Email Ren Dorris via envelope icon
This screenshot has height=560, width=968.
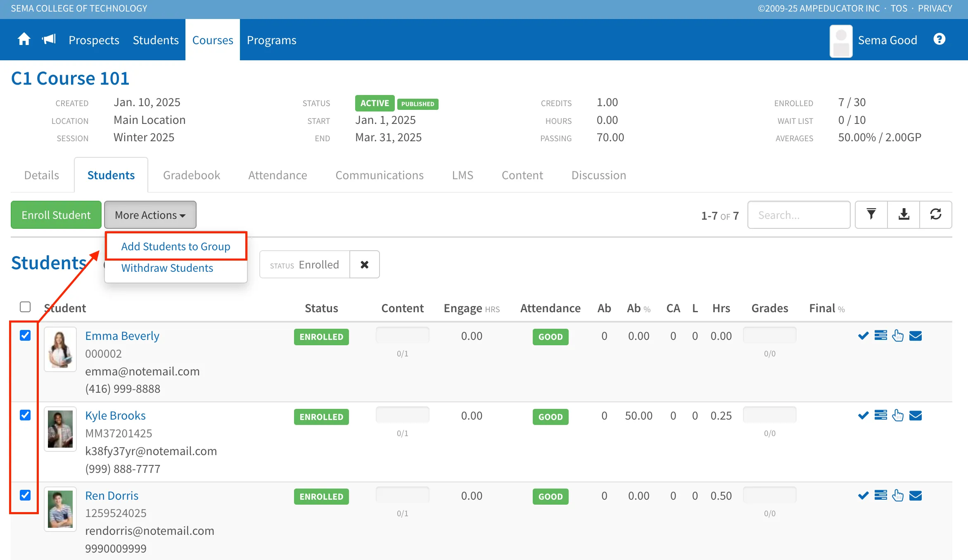(x=916, y=496)
